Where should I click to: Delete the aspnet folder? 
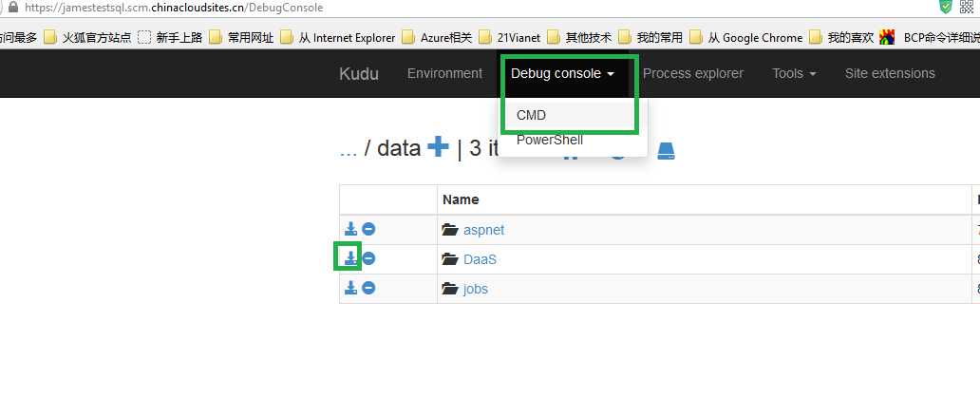(x=368, y=229)
